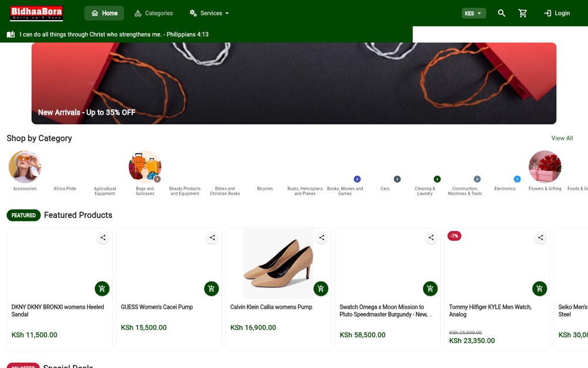Go to Home in navigation bar

point(104,13)
